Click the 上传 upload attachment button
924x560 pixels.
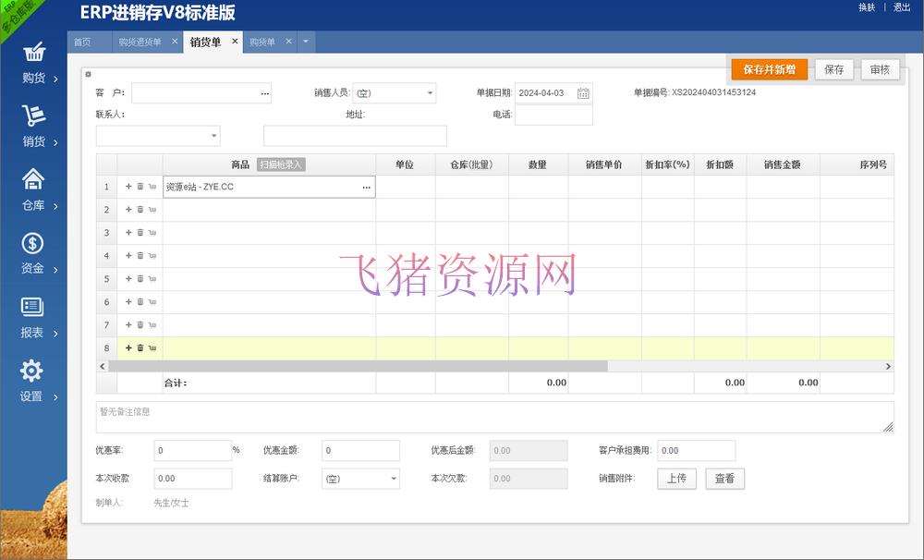pos(676,479)
